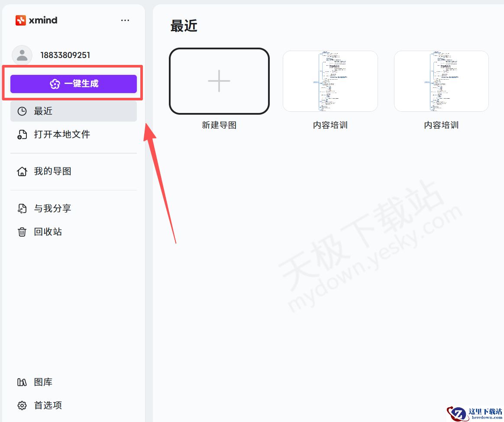Click the 新建导图 new map card
This screenshot has height=422, width=504.
[x=219, y=81]
